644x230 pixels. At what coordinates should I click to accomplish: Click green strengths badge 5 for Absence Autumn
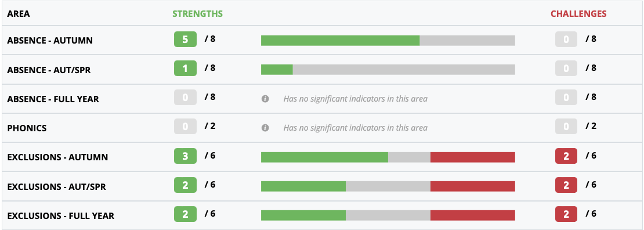(185, 40)
